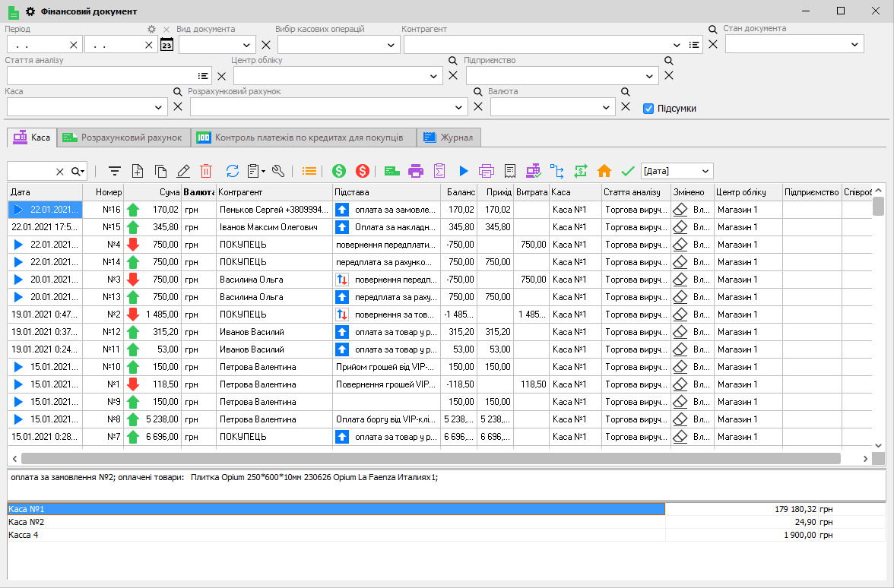Click the orange home icon
894x588 pixels.
604,171
